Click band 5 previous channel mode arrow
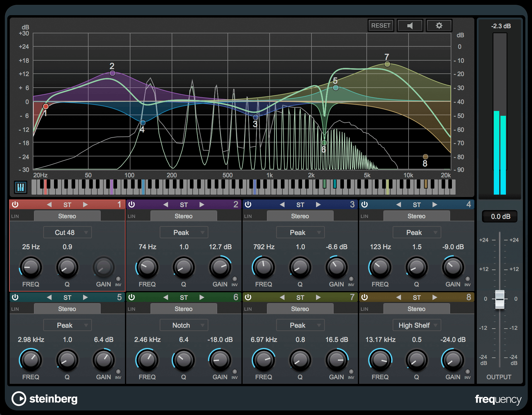The height and width of the screenshot is (415, 532). [49, 297]
